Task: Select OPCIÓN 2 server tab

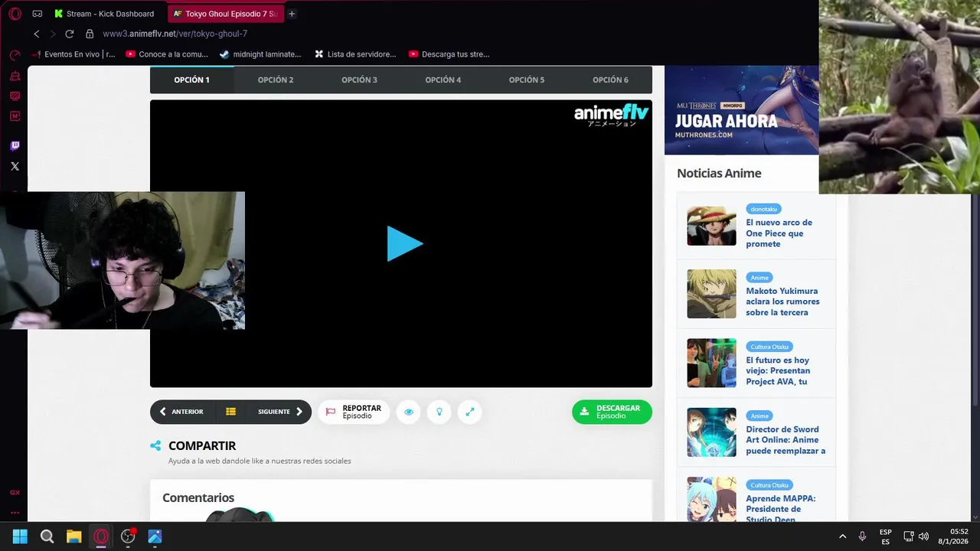Action: pos(276,80)
